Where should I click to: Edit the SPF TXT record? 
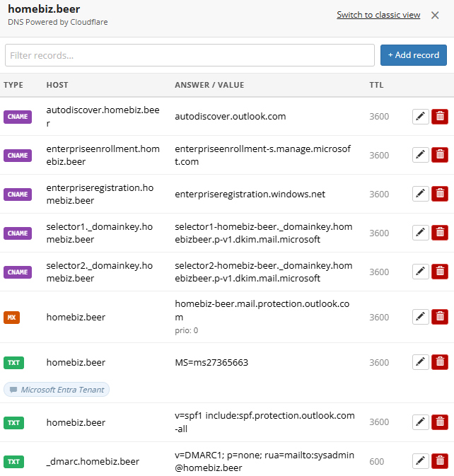pyautogui.click(x=420, y=422)
